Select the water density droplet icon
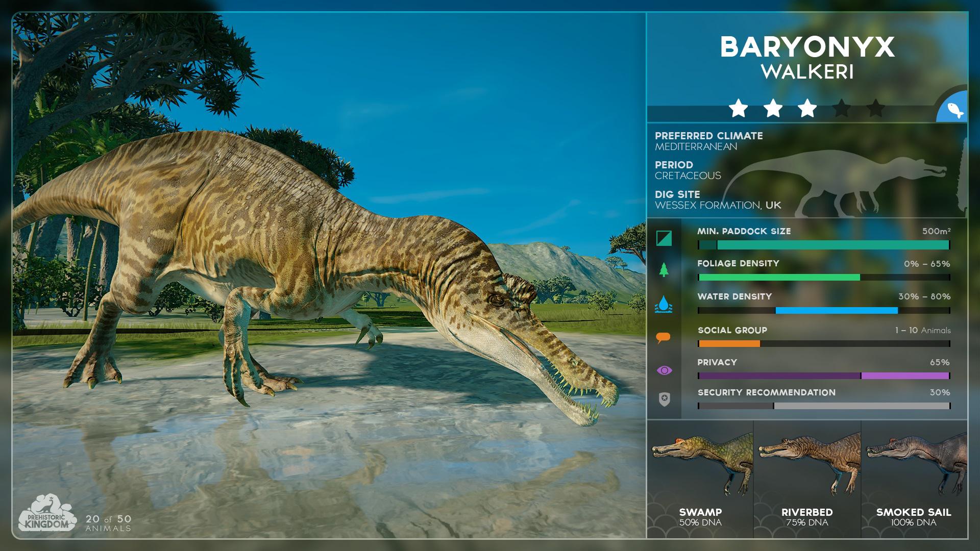 point(663,303)
